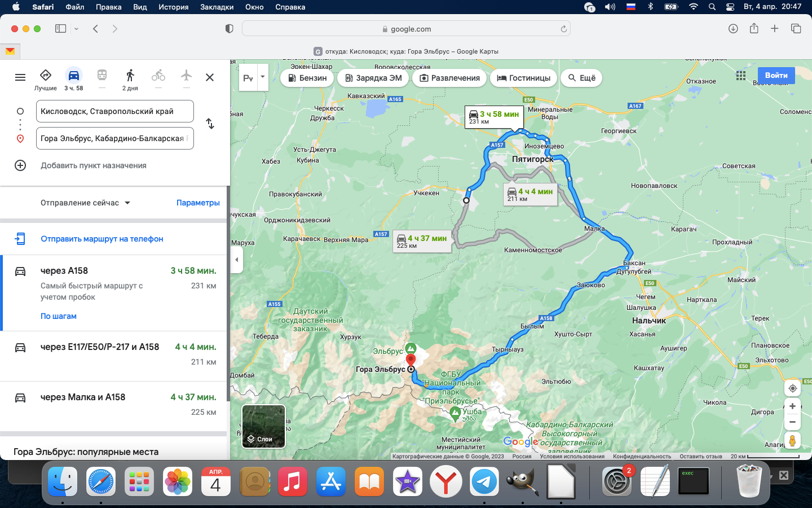
Task: Expand the Отправление сейчас dropdown
Action: (x=85, y=203)
